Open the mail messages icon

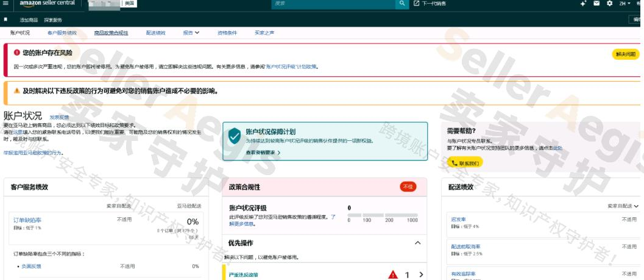596,3
